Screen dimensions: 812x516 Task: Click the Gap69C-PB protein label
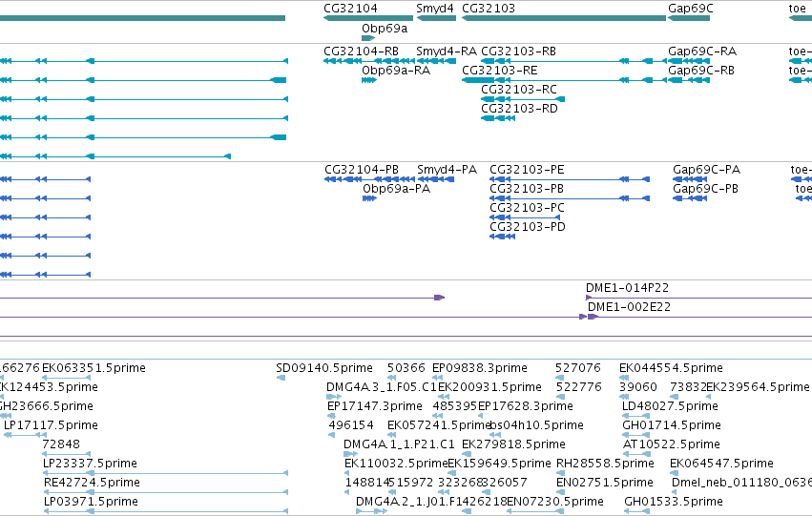(705, 189)
